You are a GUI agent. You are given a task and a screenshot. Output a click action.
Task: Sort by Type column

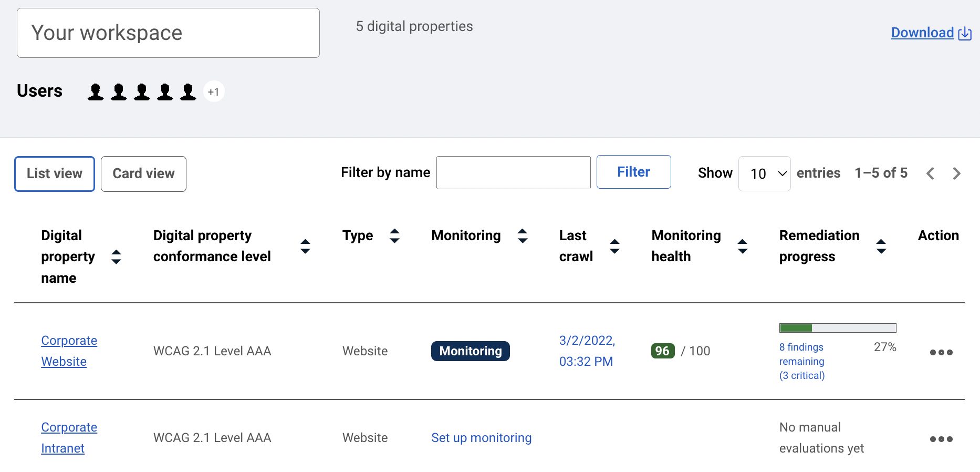394,235
